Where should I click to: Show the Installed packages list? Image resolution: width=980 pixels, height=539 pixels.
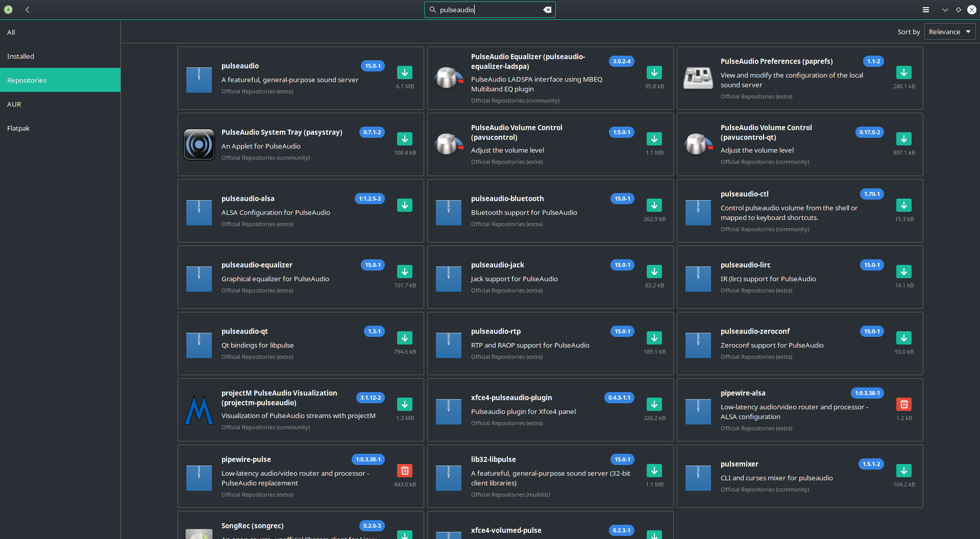(20, 56)
